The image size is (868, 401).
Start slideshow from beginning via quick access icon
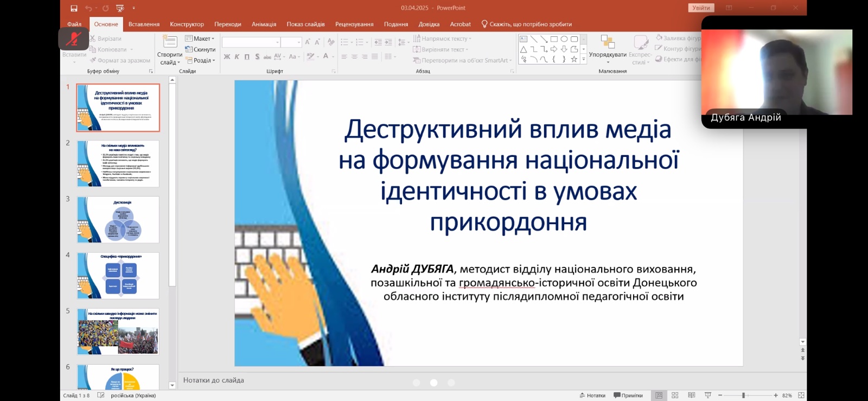click(x=120, y=8)
